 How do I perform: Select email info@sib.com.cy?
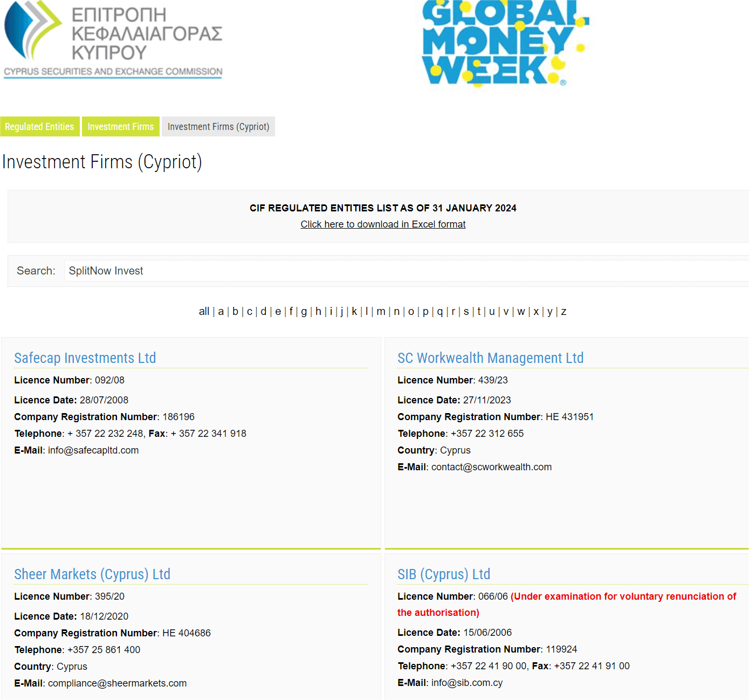point(467,683)
